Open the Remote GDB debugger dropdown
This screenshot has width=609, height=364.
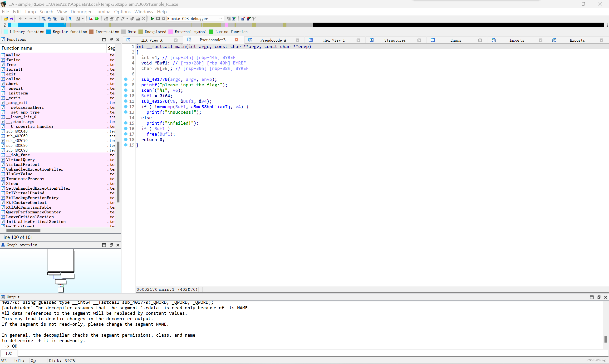click(x=221, y=18)
